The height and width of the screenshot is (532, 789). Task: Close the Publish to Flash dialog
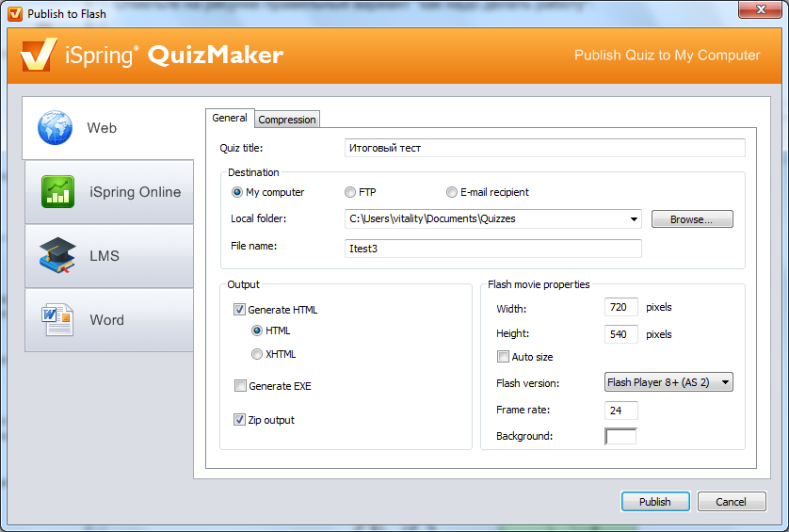[761, 9]
